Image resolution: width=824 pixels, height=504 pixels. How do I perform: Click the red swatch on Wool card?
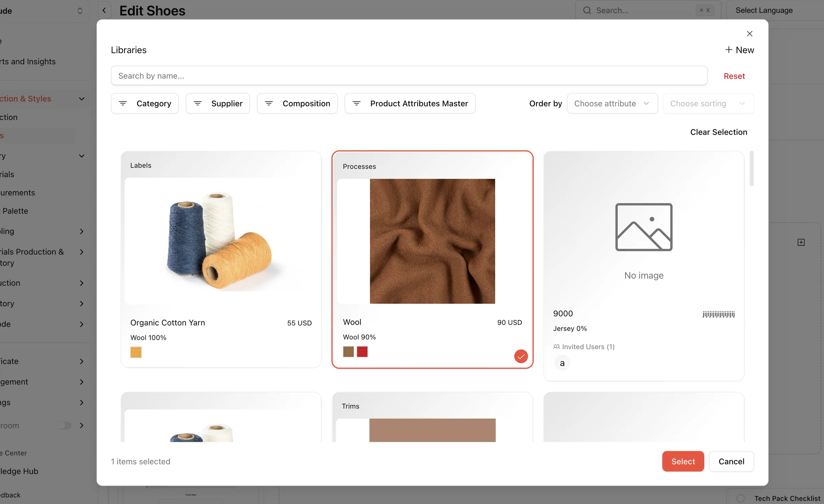(x=362, y=352)
